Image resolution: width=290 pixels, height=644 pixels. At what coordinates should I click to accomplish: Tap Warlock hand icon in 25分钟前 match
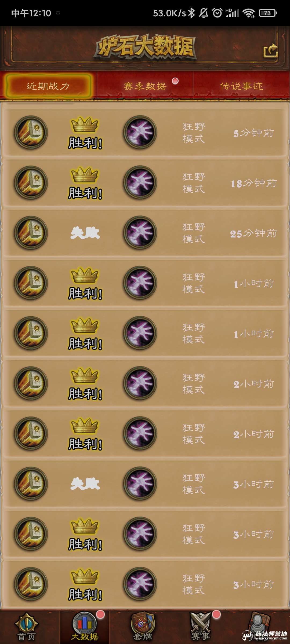[140, 233]
